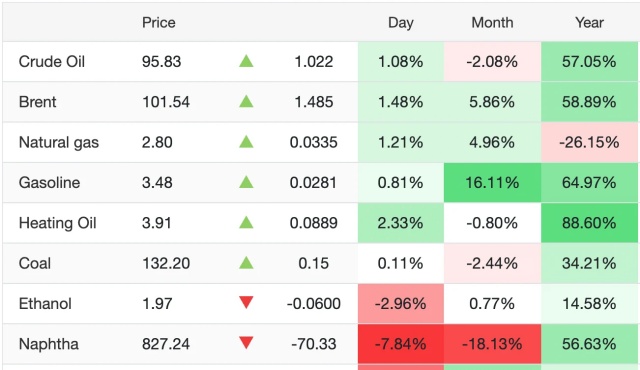
Task: Click the Coal year cell 34.21%
Action: [589, 263]
